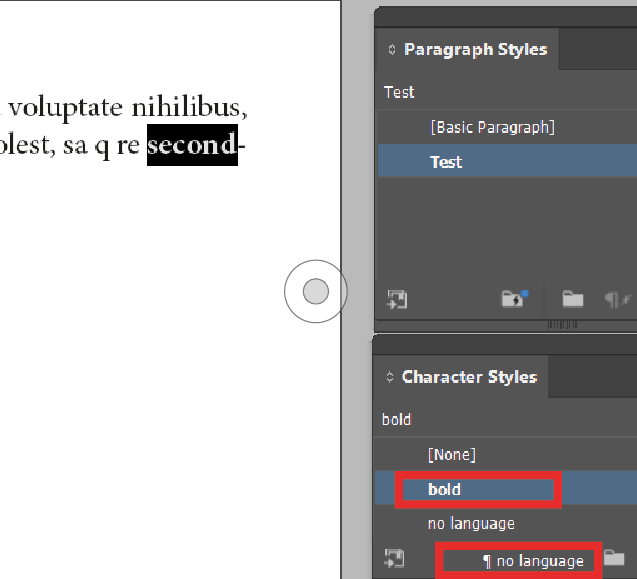Click the word voluptate in the document
637x579 pixels.
tap(65, 109)
